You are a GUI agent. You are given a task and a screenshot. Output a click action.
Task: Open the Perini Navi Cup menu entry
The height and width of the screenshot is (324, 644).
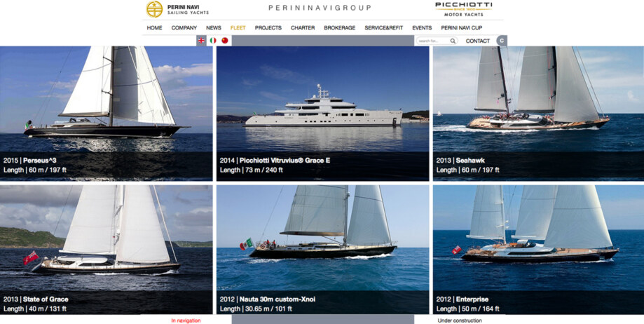click(x=462, y=28)
